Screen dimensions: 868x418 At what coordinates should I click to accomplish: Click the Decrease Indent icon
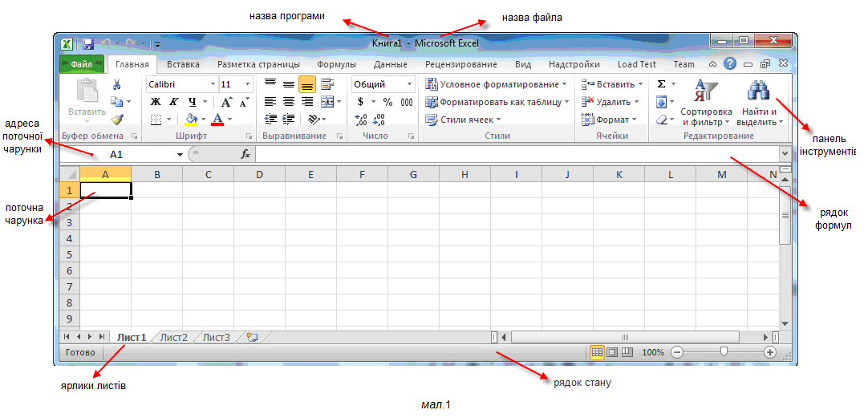click(x=270, y=119)
